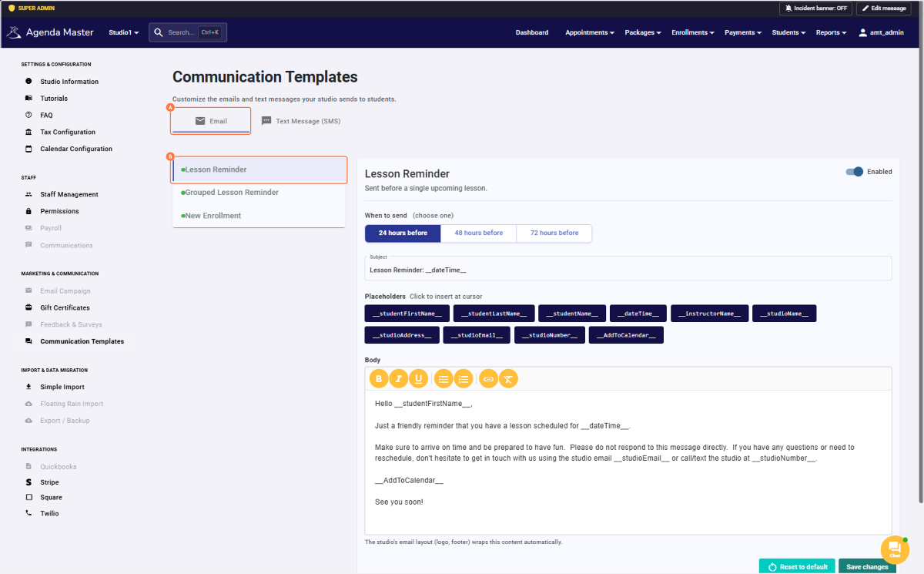
Task: Click the Subject input field
Action: [x=628, y=269]
